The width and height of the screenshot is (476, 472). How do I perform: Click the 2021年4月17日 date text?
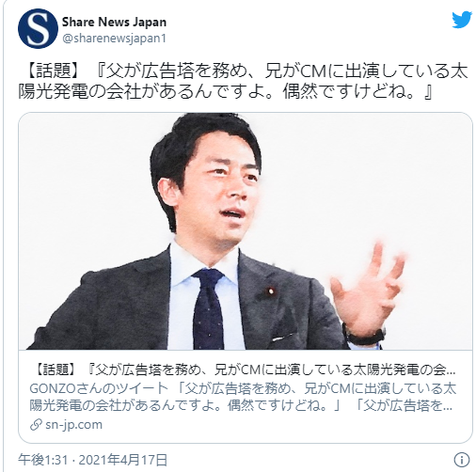[x=122, y=460]
